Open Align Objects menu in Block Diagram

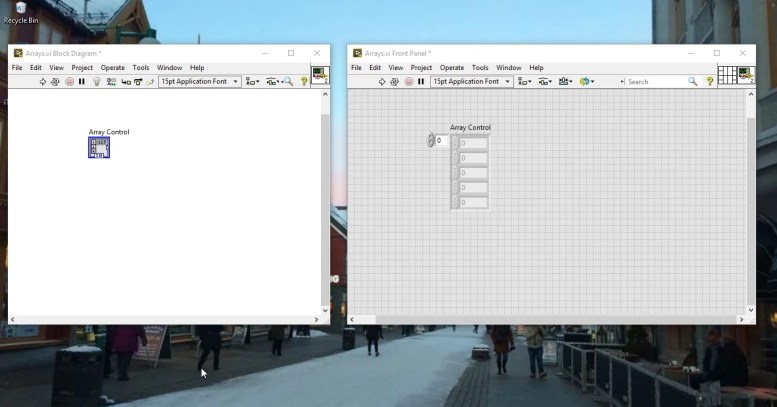(x=253, y=82)
